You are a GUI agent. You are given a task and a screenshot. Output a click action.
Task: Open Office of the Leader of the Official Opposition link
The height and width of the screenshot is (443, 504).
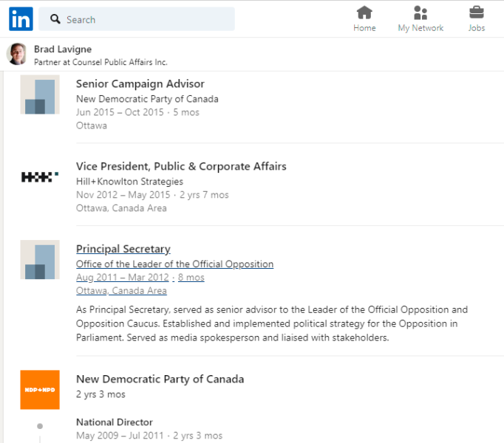(175, 264)
